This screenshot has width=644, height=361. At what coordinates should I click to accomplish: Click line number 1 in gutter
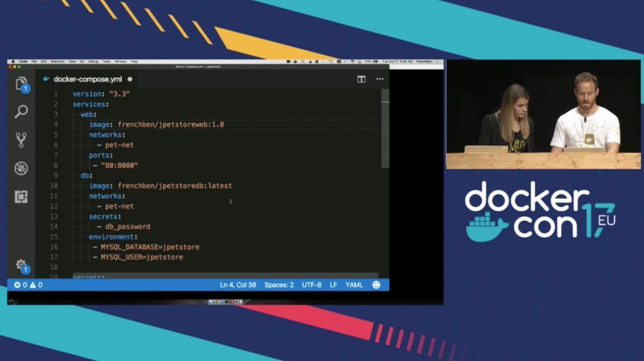point(56,94)
